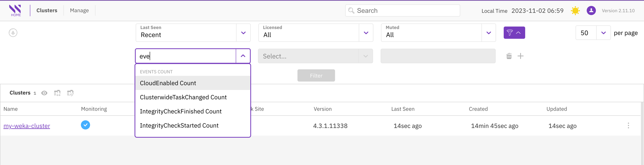Collapse the purple filter funnel button
Image resolution: width=644 pixels, height=165 pixels.
point(514,33)
